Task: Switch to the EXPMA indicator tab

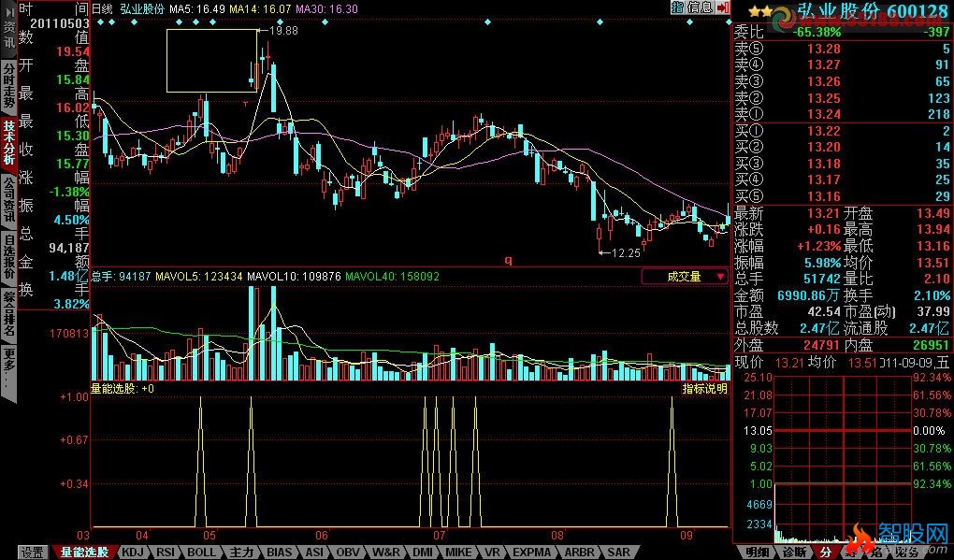Action: point(532,553)
